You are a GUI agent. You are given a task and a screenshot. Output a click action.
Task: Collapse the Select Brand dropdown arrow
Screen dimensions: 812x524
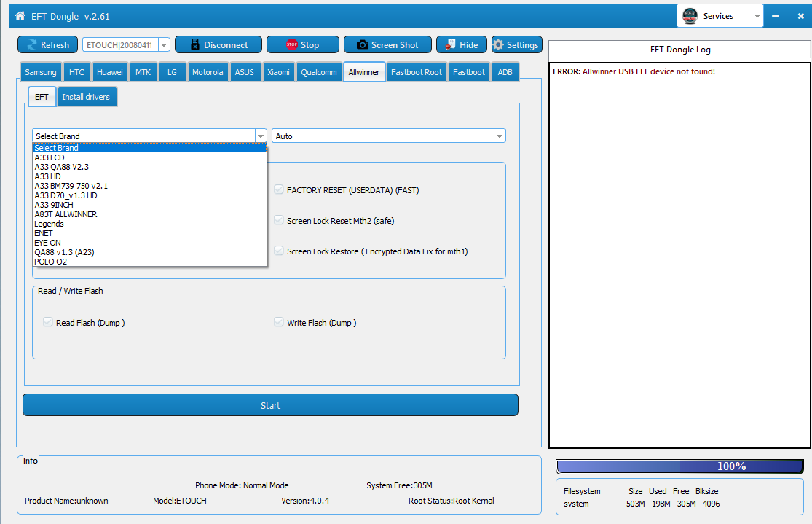click(x=261, y=136)
